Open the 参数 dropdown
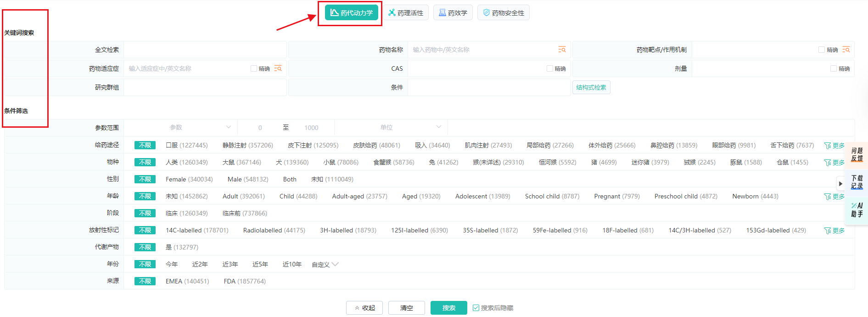This screenshot has height=317, width=868. point(181,127)
